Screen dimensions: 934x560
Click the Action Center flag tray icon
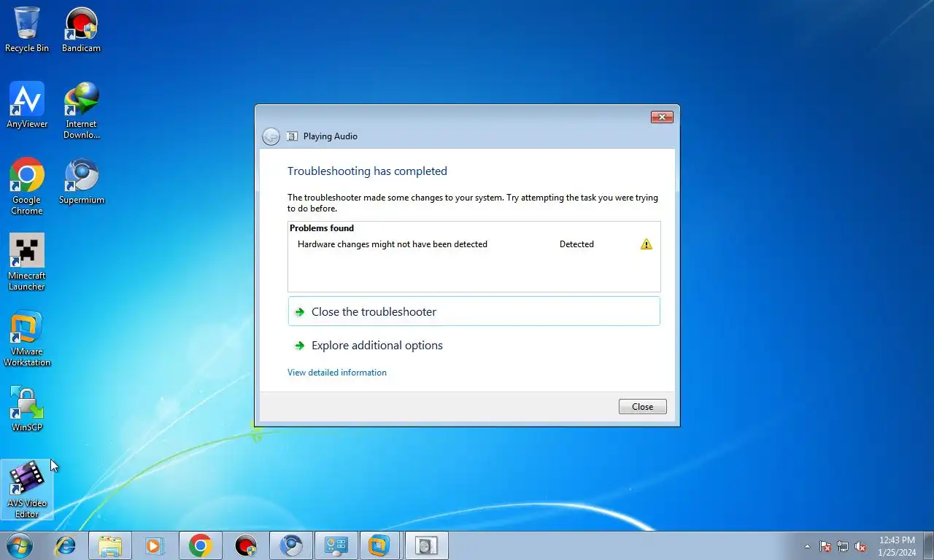pyautogui.click(x=825, y=546)
